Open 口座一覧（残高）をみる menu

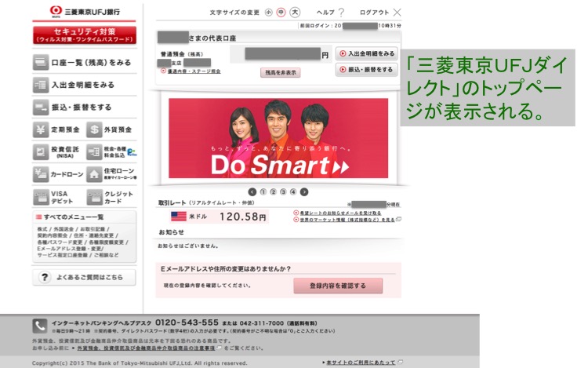coord(85,63)
